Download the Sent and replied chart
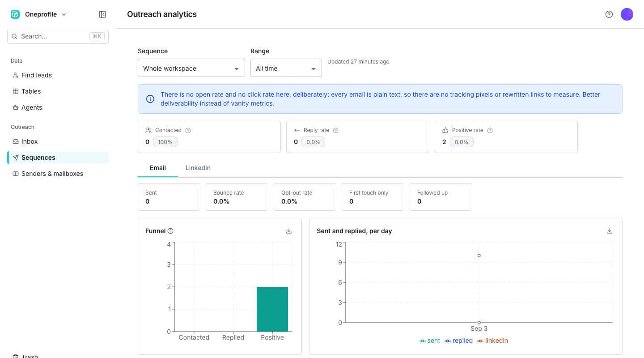Screen dimensions: 644x358 [609, 231]
